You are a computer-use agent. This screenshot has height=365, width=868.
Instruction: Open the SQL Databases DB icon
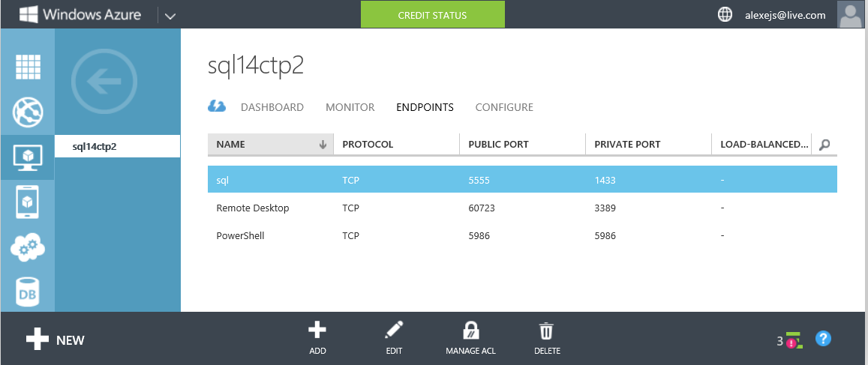tap(28, 292)
